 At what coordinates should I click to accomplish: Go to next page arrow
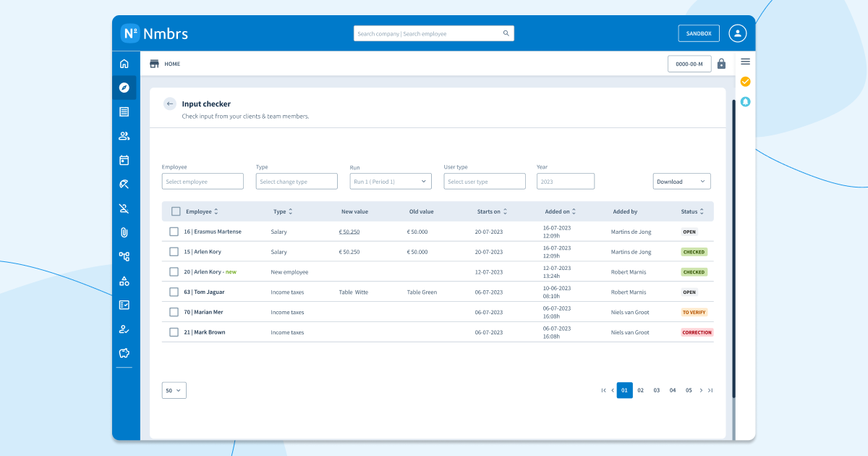[701, 390]
